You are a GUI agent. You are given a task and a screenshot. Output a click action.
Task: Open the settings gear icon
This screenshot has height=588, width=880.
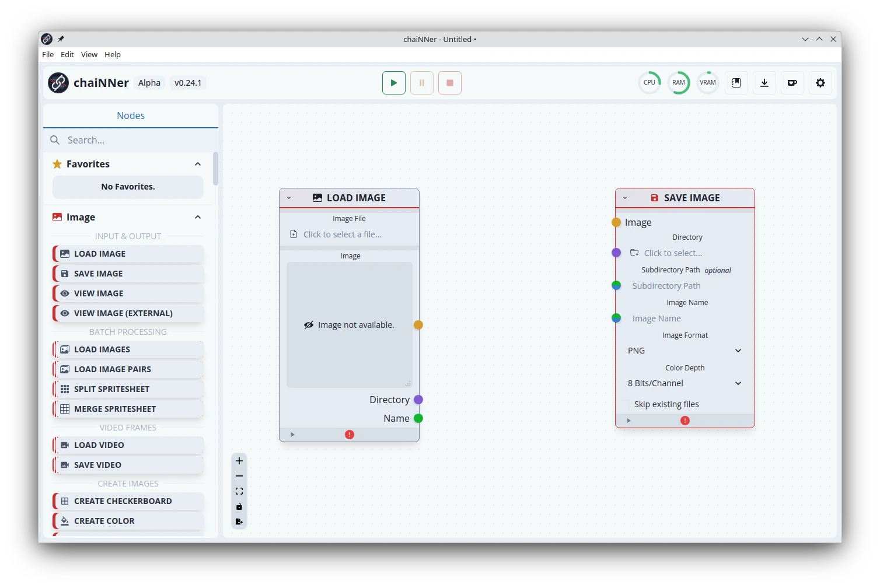(x=820, y=83)
